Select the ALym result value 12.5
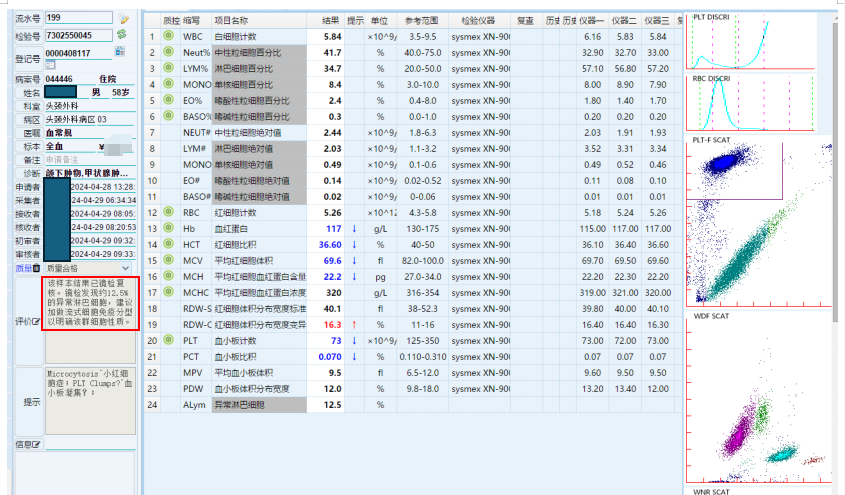Image resolution: width=845 pixels, height=495 pixels. point(334,405)
